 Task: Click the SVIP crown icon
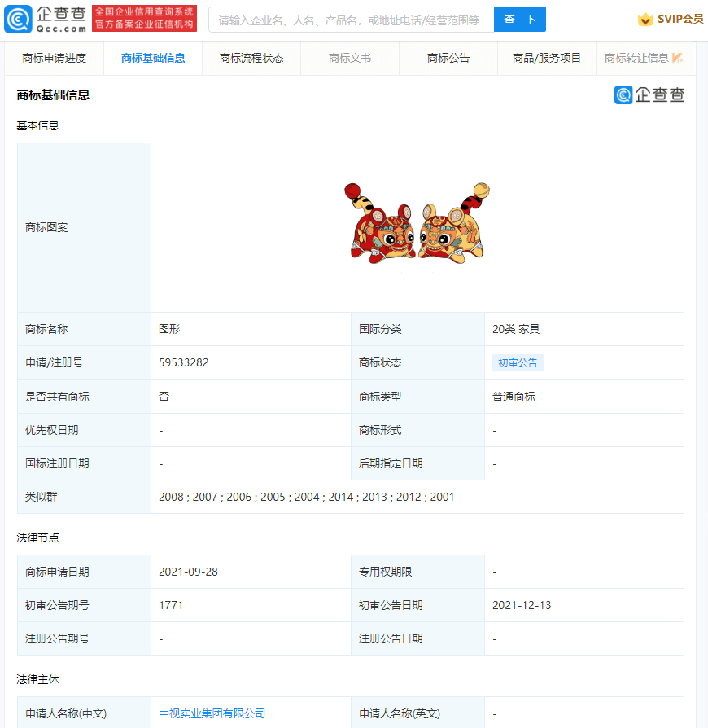(645, 19)
